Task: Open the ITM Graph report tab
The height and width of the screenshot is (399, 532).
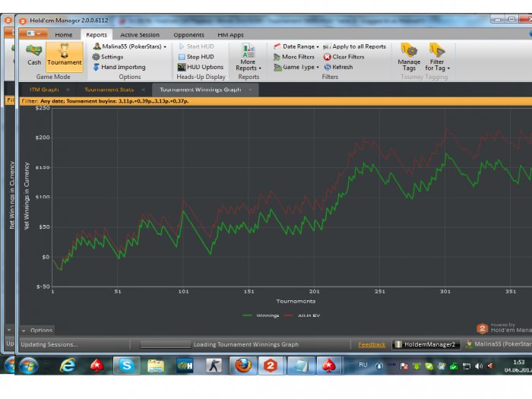Action: 44,90
